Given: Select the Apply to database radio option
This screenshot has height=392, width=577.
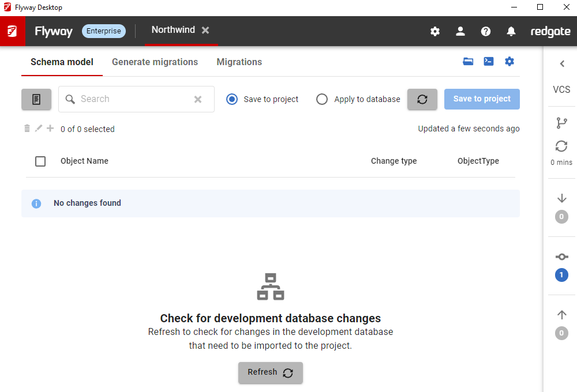Looking at the screenshot, I should [322, 99].
